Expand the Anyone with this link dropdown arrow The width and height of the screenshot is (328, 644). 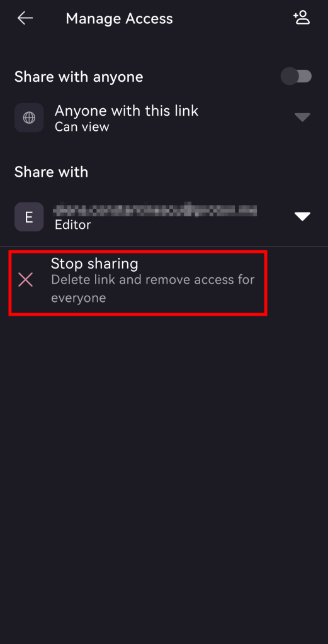coord(302,118)
